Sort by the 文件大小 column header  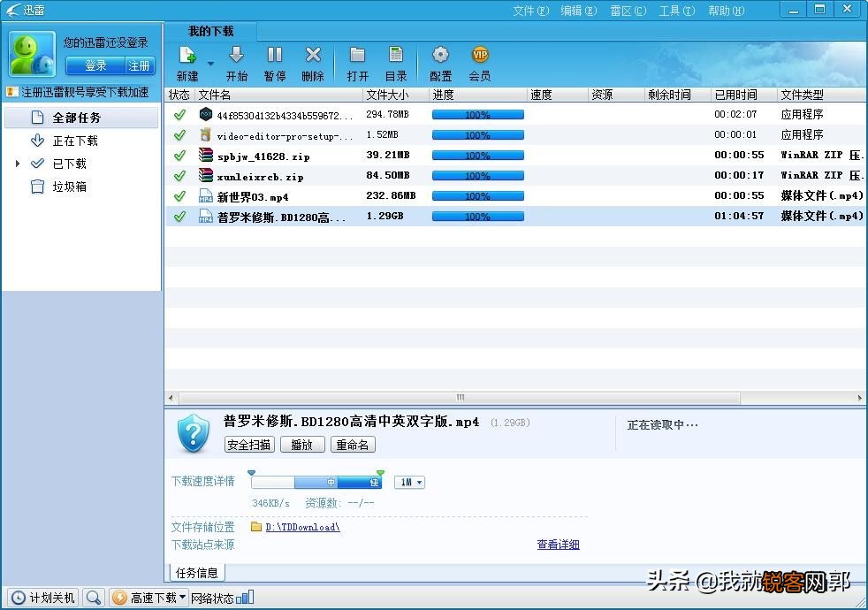(x=396, y=95)
